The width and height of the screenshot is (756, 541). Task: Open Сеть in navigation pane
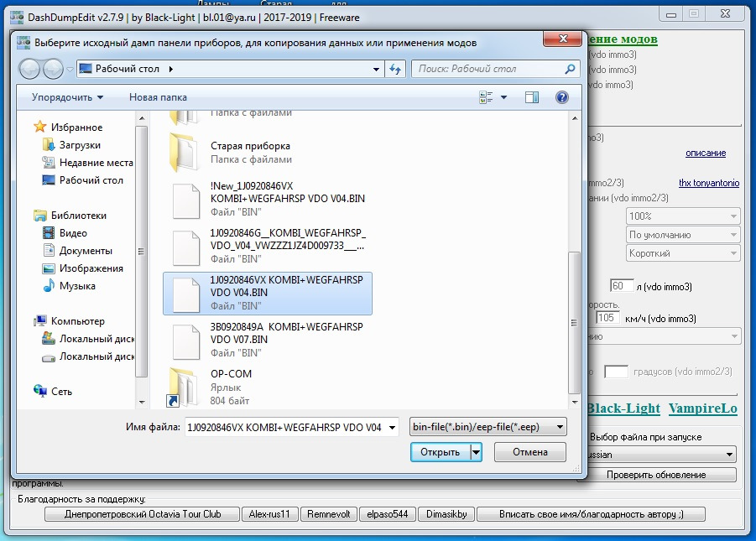click(x=61, y=392)
